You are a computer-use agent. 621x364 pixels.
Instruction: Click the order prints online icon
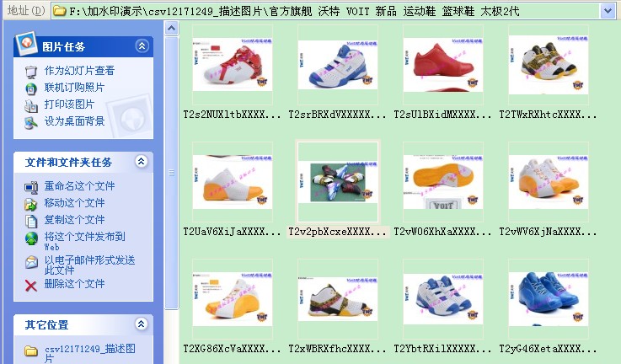pos(31,88)
